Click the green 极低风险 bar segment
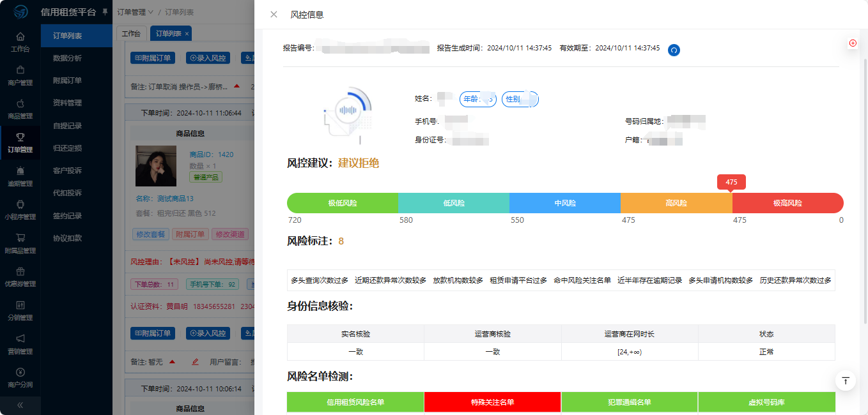Image resolution: width=868 pixels, height=415 pixels. coord(343,203)
